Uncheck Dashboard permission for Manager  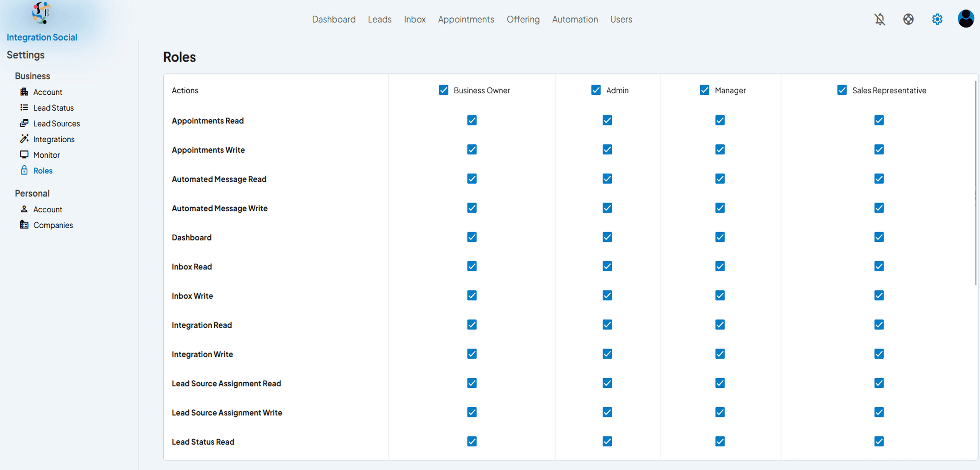coord(720,237)
